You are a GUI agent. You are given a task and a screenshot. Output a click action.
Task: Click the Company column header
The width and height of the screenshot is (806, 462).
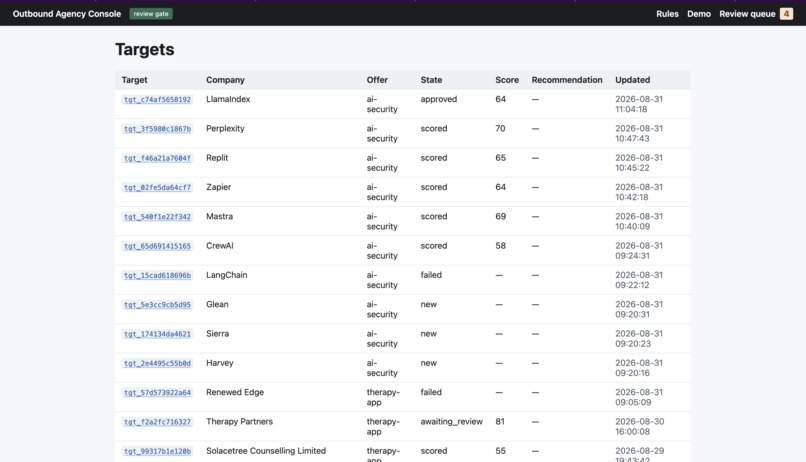point(225,80)
